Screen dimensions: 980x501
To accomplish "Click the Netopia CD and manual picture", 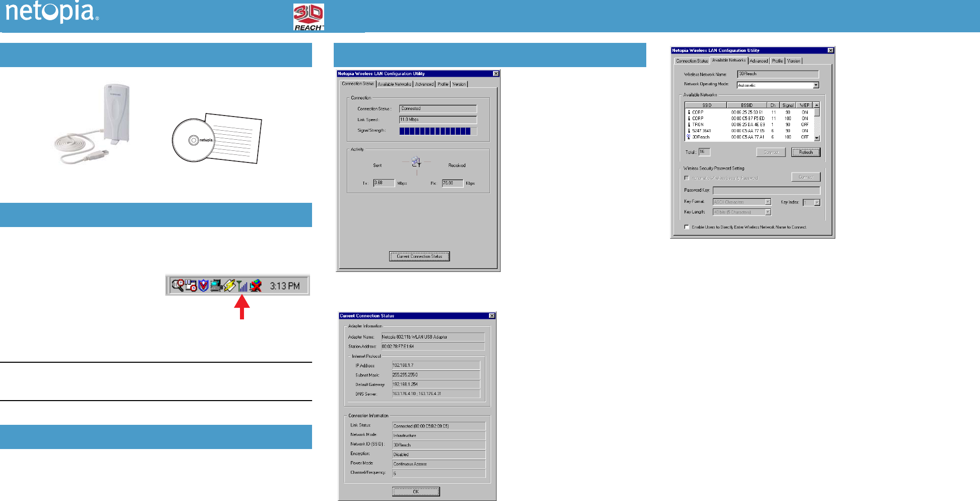I will pos(217,138).
